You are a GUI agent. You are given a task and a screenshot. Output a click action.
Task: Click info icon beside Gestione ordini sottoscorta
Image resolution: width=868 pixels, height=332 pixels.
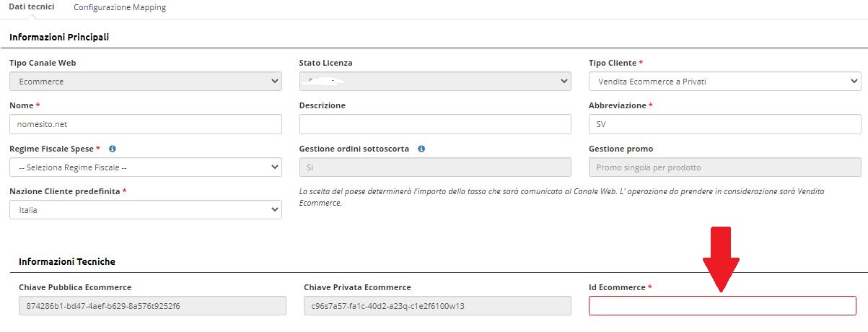point(421,149)
